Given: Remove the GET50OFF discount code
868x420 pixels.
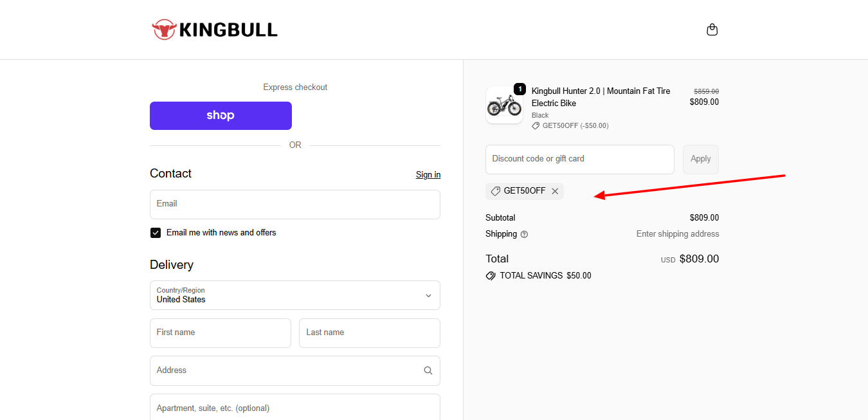Looking at the screenshot, I should click(555, 191).
